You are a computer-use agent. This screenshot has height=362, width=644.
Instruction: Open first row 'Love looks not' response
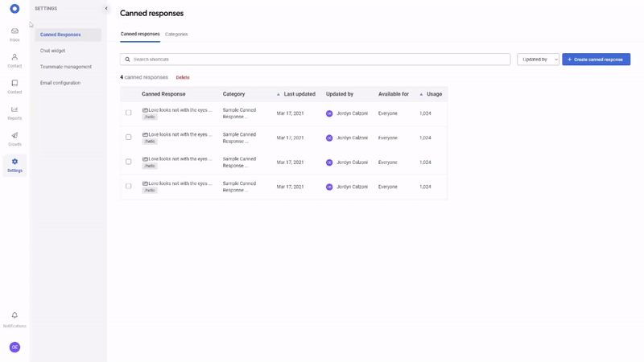coord(180,110)
